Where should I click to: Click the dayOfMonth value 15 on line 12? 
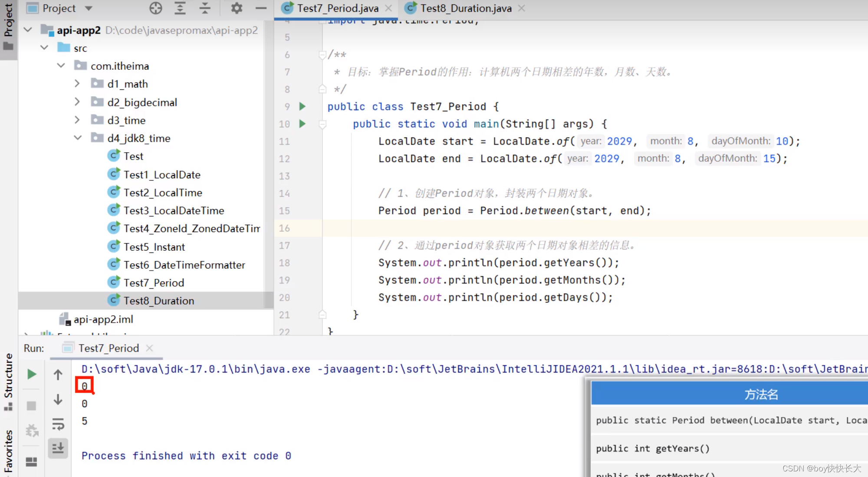click(x=769, y=159)
